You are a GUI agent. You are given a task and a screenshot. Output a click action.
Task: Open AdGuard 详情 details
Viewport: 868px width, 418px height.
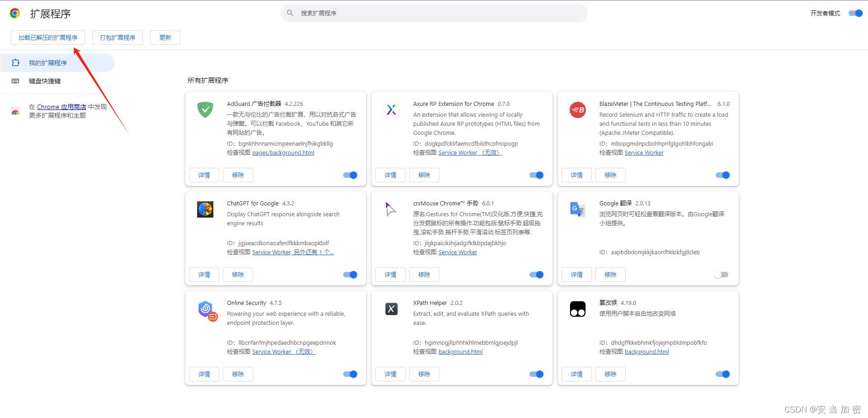(x=204, y=175)
